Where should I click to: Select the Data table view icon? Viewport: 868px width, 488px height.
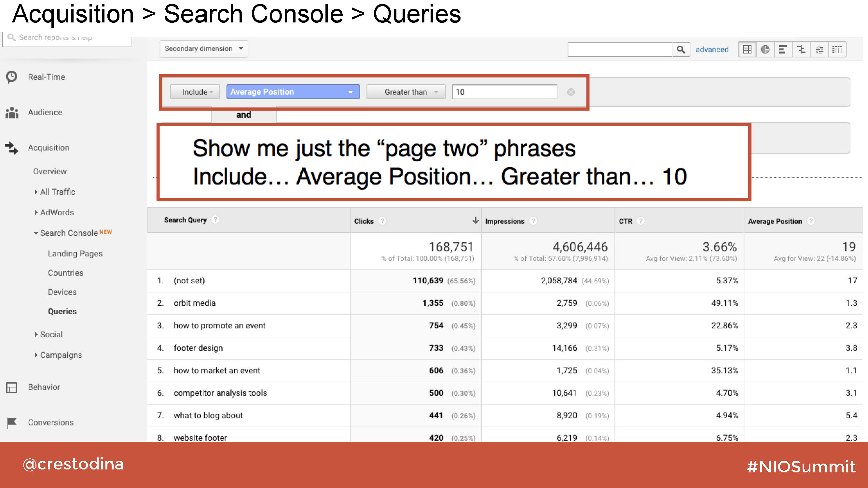[747, 49]
